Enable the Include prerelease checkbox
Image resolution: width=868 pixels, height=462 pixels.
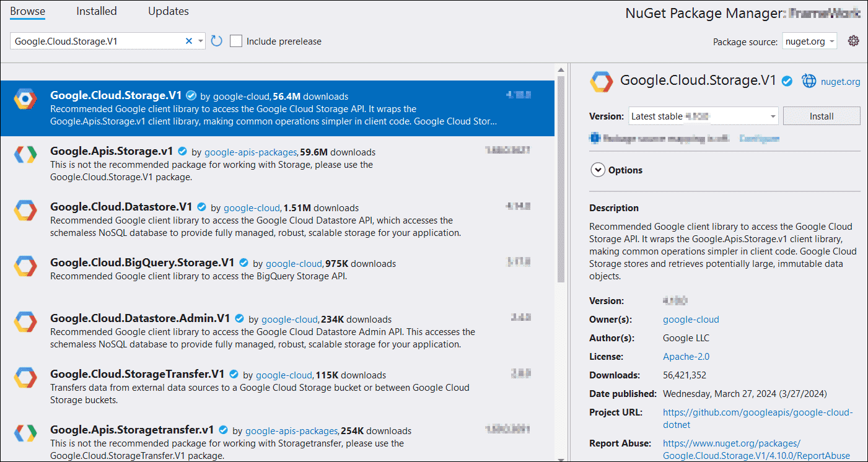(x=235, y=41)
